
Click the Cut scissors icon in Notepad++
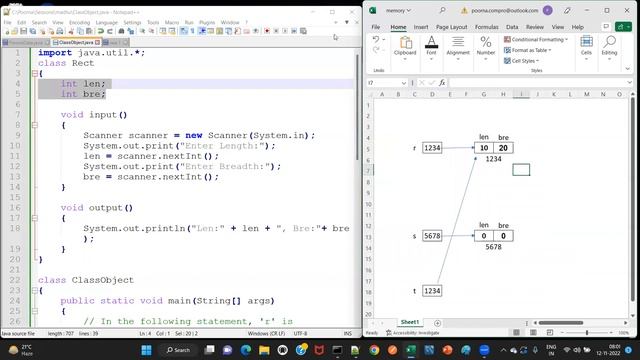pos(71,31)
